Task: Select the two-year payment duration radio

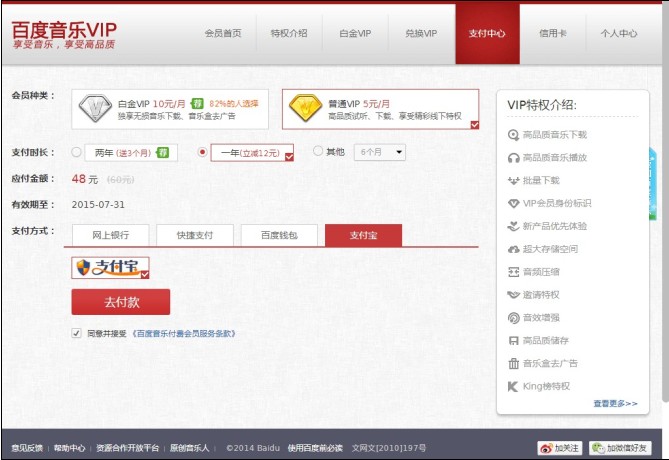Action: [76, 152]
